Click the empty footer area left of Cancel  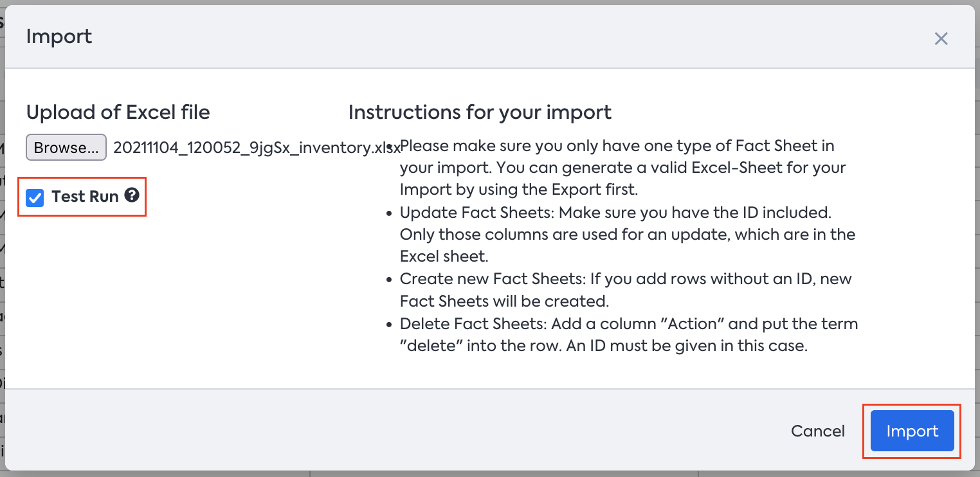pos(386,431)
